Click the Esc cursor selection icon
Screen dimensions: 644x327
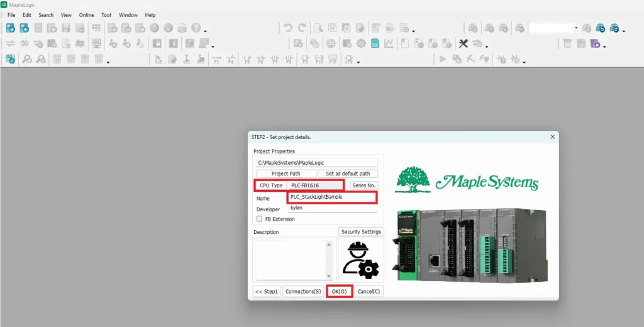pos(158,58)
